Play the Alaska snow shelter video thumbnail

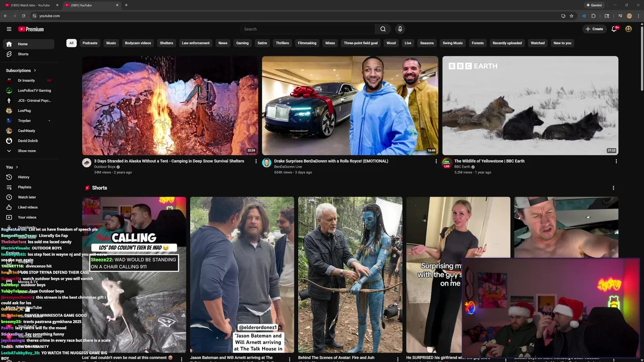pos(170,106)
